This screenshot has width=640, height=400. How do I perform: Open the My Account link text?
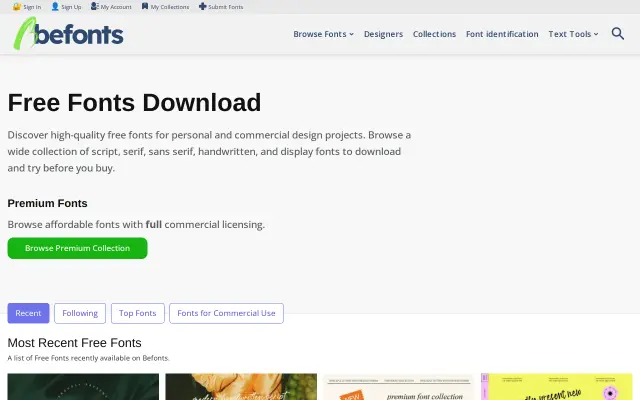(x=116, y=7)
